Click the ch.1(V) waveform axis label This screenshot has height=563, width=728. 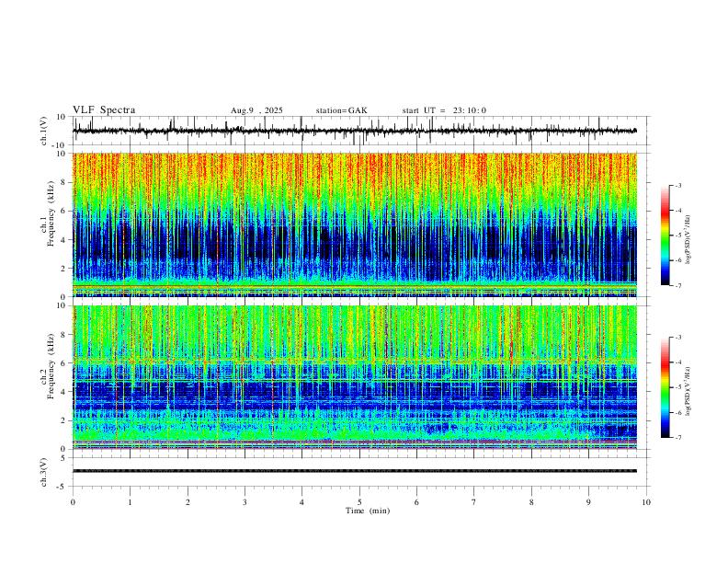click(x=44, y=131)
